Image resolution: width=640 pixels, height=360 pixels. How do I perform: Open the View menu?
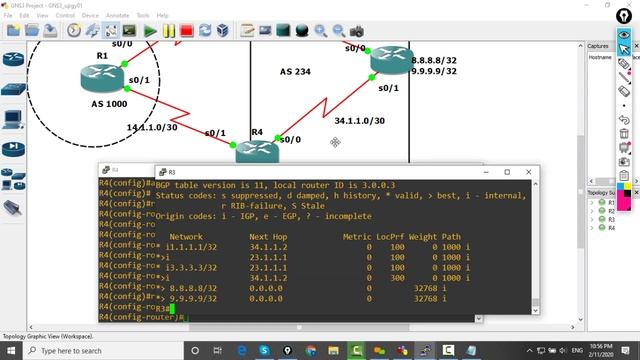pos(42,16)
